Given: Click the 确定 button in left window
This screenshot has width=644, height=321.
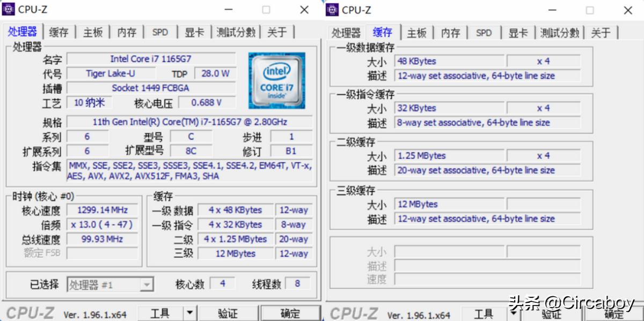Looking at the screenshot, I should 290,312.
